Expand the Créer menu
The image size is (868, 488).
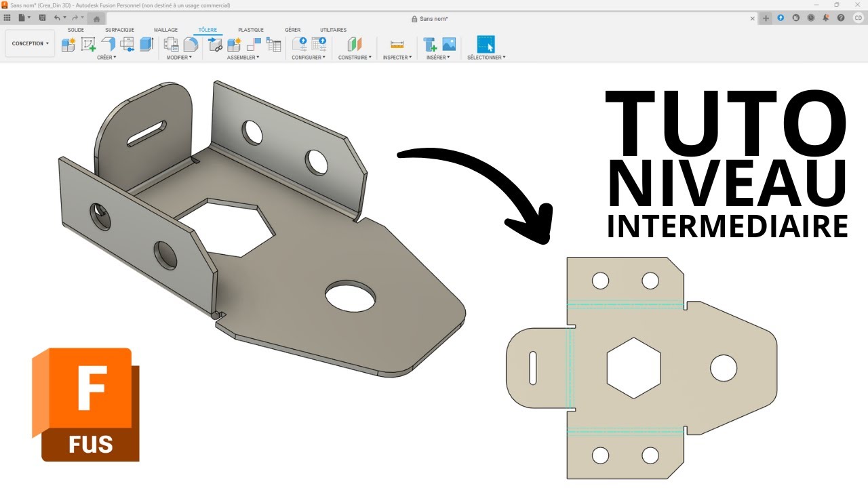(x=106, y=58)
